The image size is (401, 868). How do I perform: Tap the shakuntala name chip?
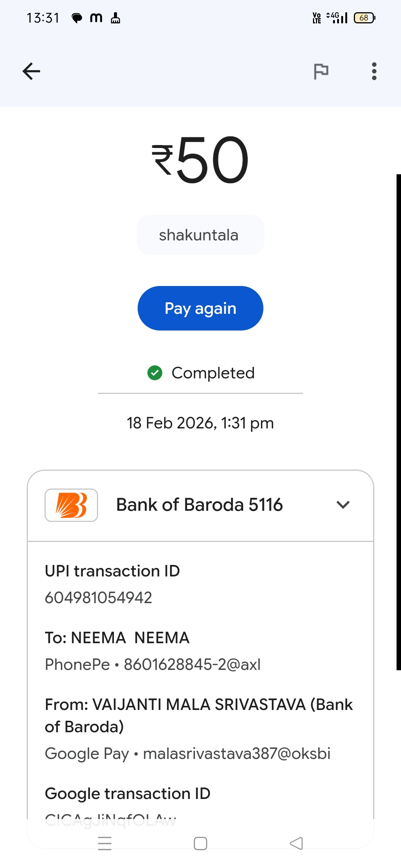coord(200,235)
